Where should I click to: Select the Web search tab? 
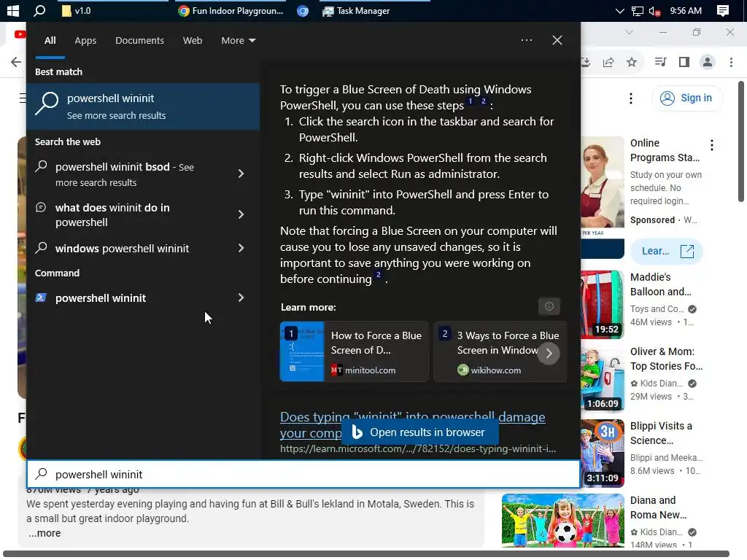193,41
